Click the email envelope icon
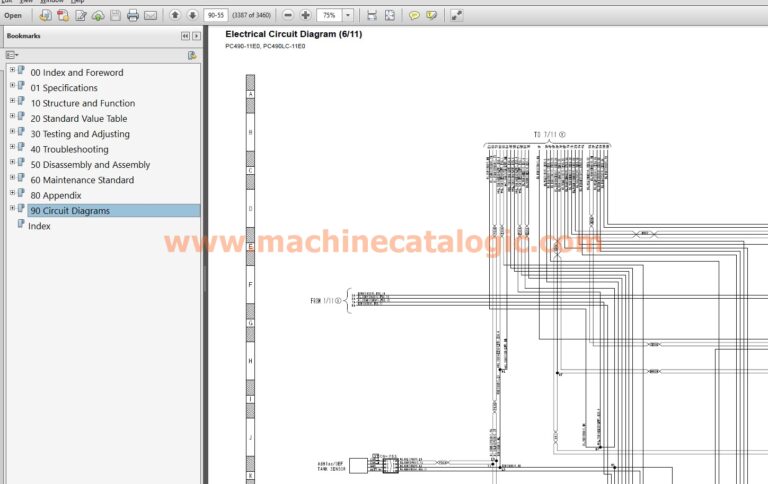This screenshot has height=484, width=768. [150, 16]
